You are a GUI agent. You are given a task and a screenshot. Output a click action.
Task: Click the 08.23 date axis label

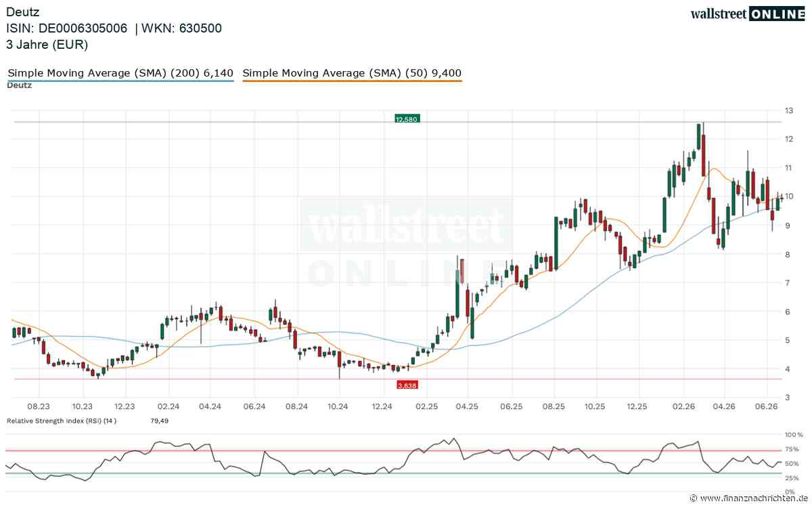[39, 406]
